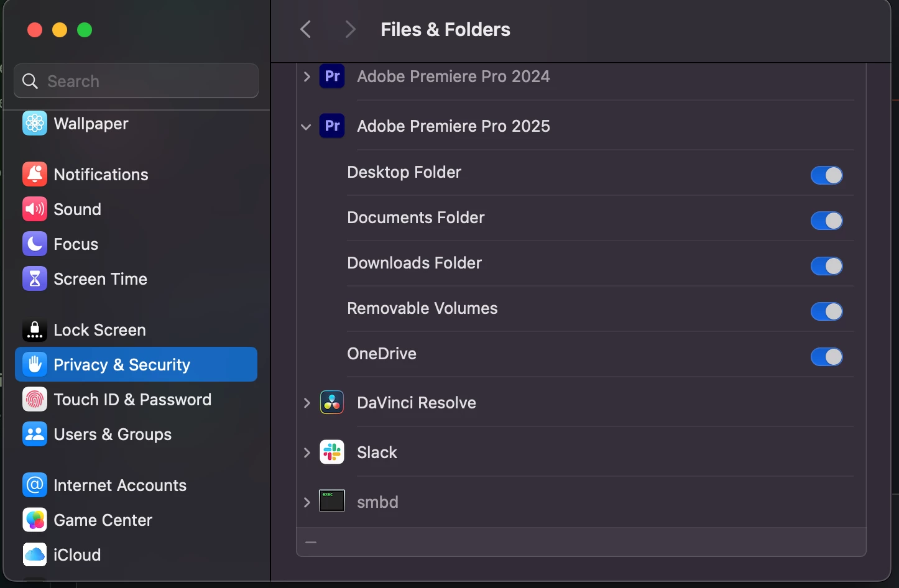Select Touch ID & Password label
899x588 pixels.
(132, 400)
